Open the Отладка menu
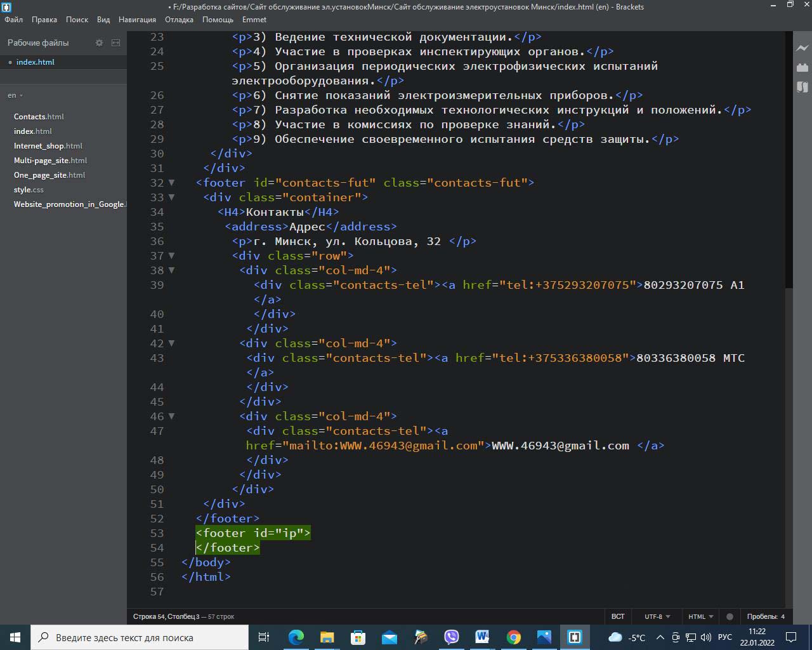This screenshot has height=650, width=812. [179, 20]
